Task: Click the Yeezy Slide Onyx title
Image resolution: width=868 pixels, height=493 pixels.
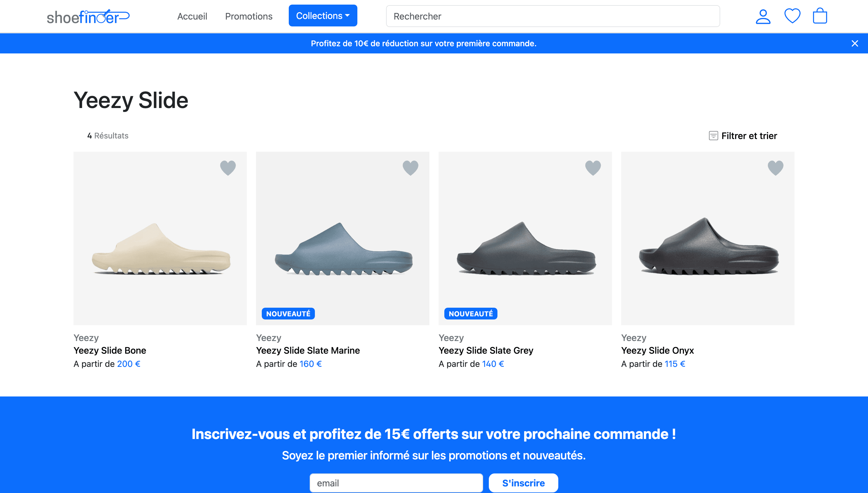Action: [657, 351]
